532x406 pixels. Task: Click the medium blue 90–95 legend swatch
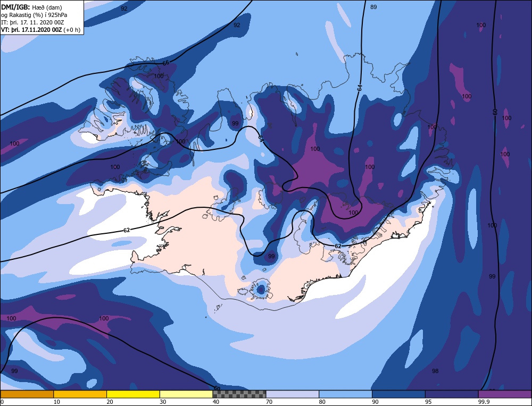click(x=398, y=394)
